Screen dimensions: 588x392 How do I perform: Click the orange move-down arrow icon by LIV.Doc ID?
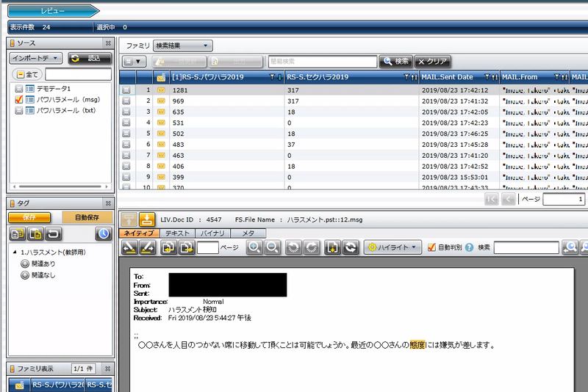[x=147, y=219]
